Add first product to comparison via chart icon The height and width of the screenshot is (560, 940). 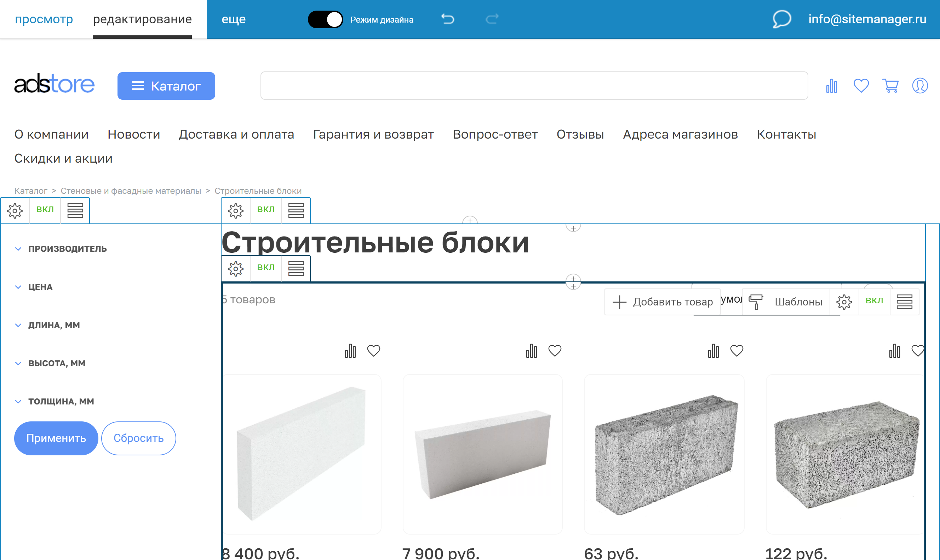pos(350,351)
